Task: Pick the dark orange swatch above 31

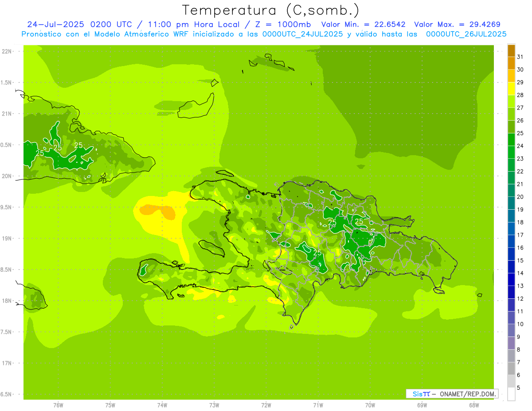Action: [x=511, y=51]
